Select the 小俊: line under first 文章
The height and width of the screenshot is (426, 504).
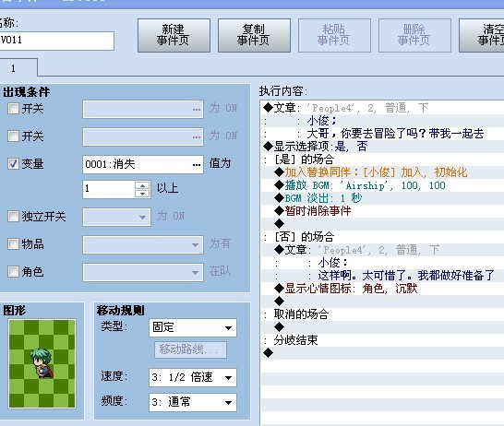382,121
